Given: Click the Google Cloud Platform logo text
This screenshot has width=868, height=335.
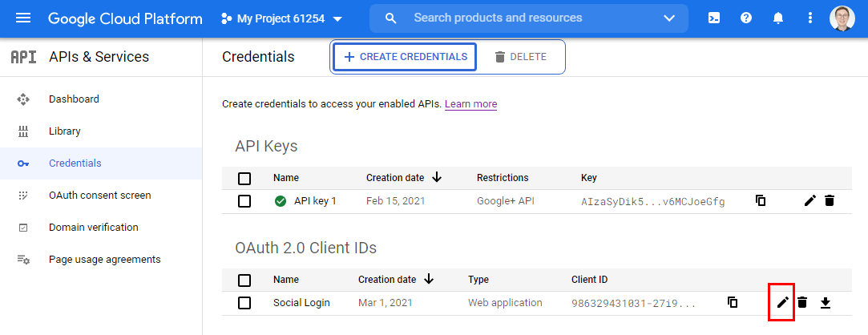Looking at the screenshot, I should click(125, 18).
